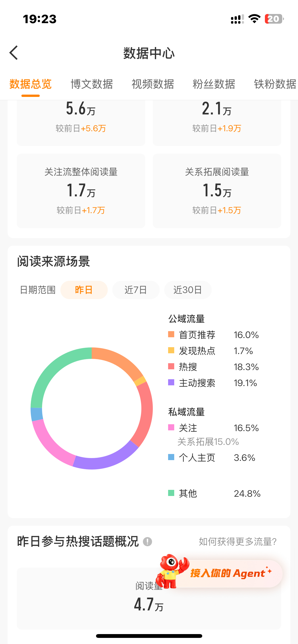Tap the Wi-Fi icon in status bar
The height and width of the screenshot is (644, 298).
tap(254, 19)
